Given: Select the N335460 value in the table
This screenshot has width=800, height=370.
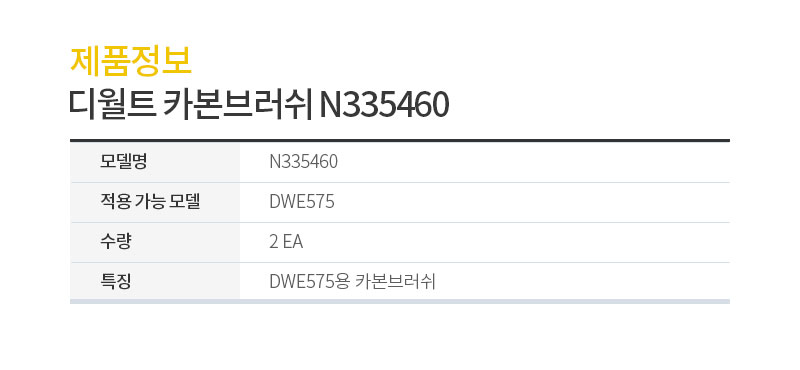Looking at the screenshot, I should pos(304,162).
